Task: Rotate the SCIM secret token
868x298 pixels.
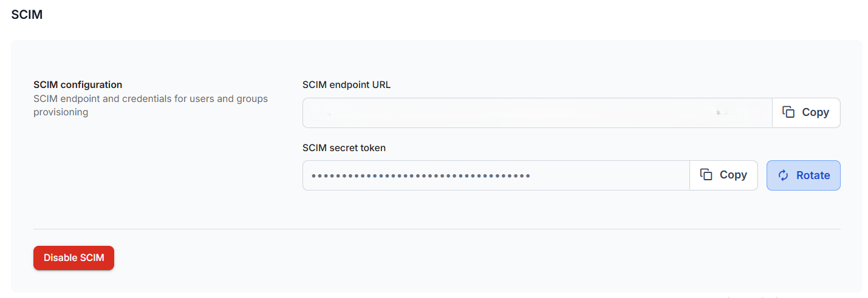Action: 803,175
